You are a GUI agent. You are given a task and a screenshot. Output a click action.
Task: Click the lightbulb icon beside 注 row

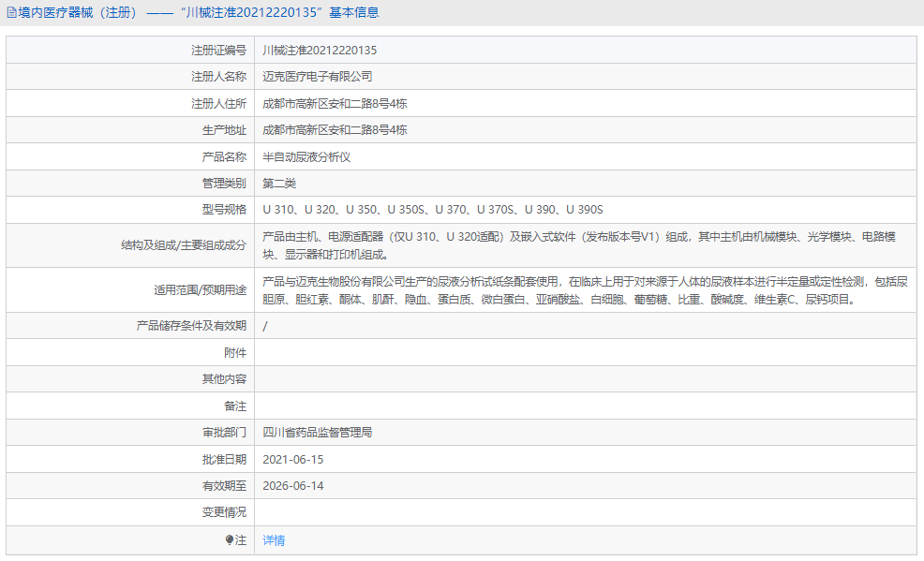[230, 540]
